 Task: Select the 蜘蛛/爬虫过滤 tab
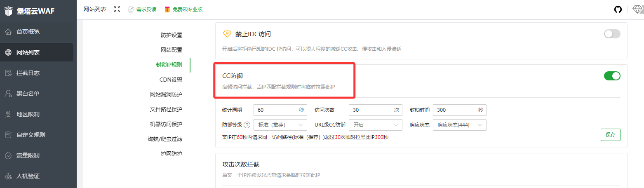[165, 139]
